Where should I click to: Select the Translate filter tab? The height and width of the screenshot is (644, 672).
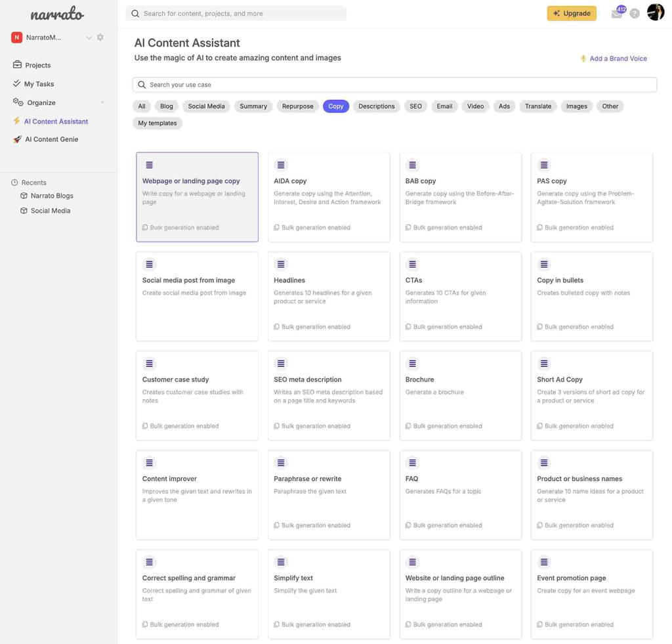click(538, 106)
